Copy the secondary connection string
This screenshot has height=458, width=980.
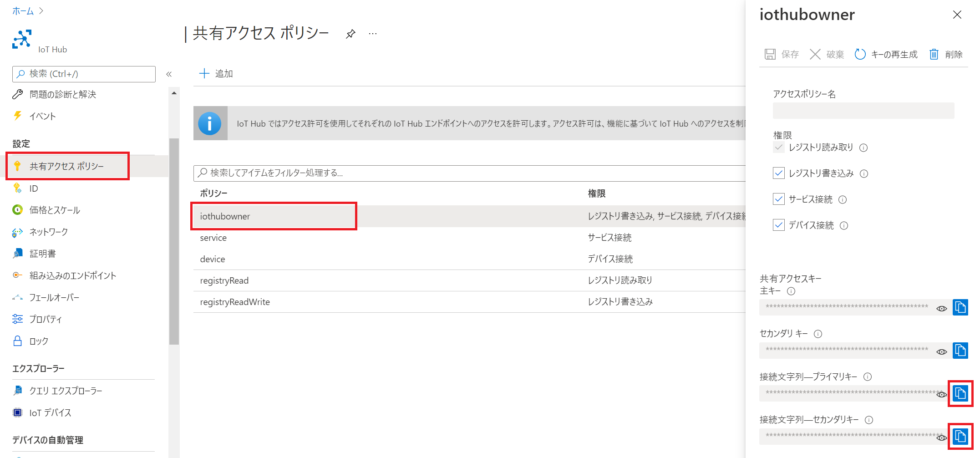960,436
